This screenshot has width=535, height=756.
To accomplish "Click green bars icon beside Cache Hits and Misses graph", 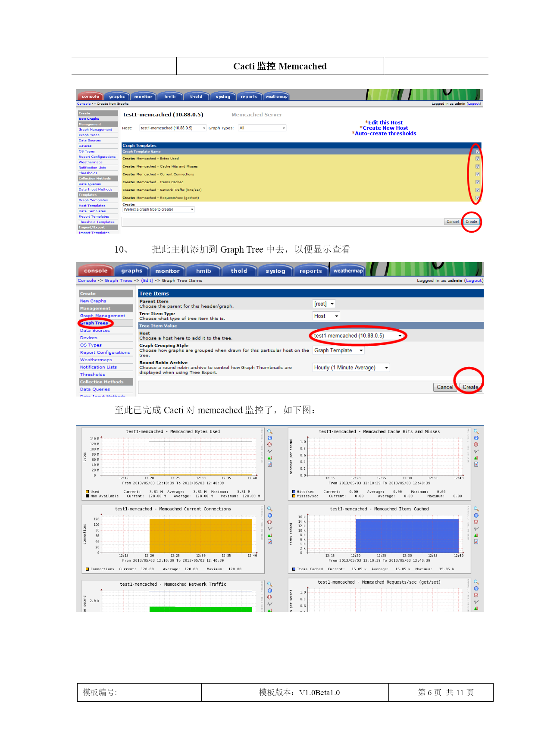I will (x=476, y=458).
